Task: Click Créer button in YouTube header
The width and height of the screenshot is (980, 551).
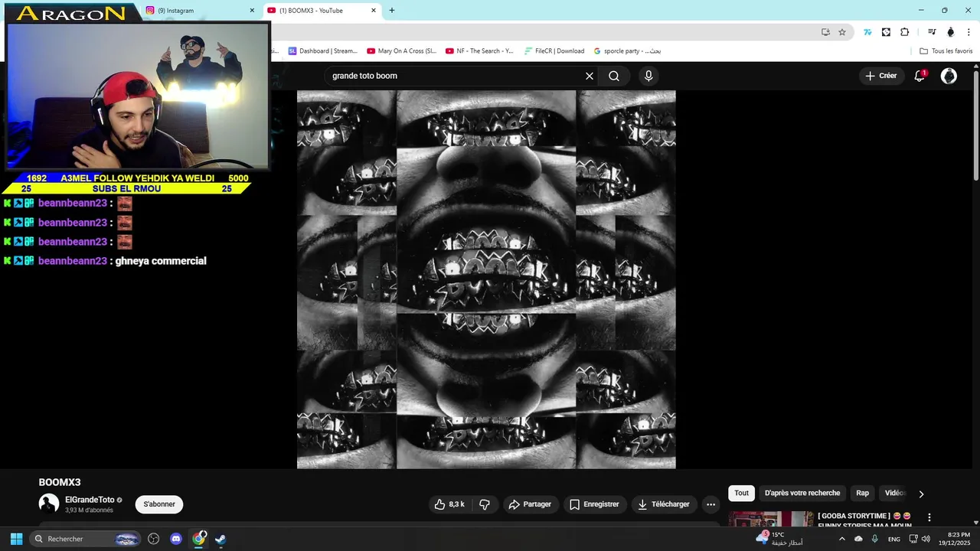Action: [880, 76]
